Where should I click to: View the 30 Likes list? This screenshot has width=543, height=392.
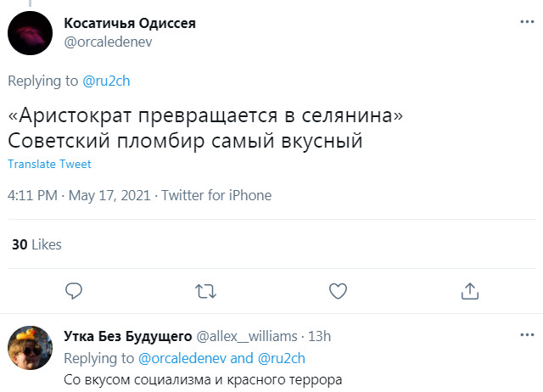pyautogui.click(x=36, y=244)
